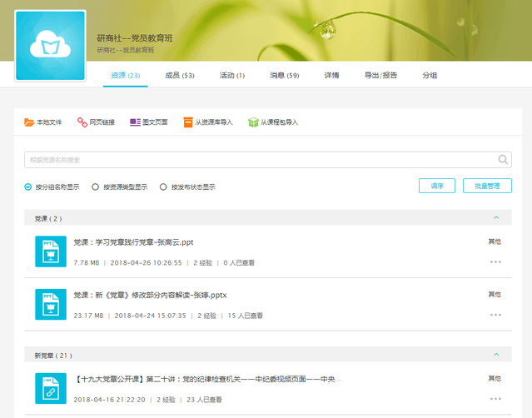Click the resource name search field
The image size is (532, 418).
pyautogui.click(x=258, y=160)
